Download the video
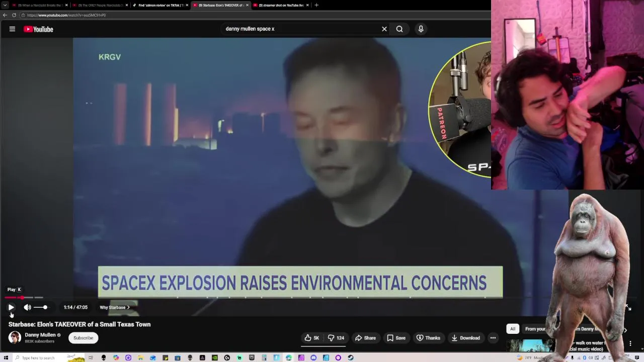Image resolution: width=644 pixels, height=362 pixels. pos(465,338)
